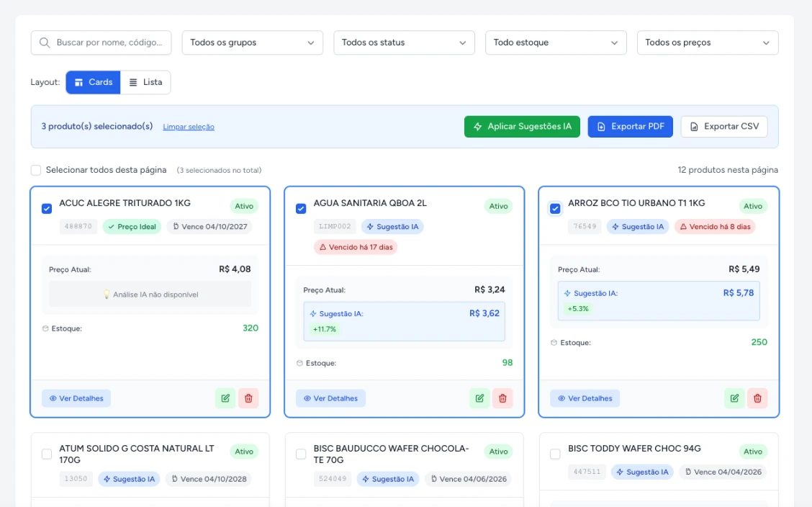
Task: Expand the 'Todos os status' filter
Action: (404, 42)
